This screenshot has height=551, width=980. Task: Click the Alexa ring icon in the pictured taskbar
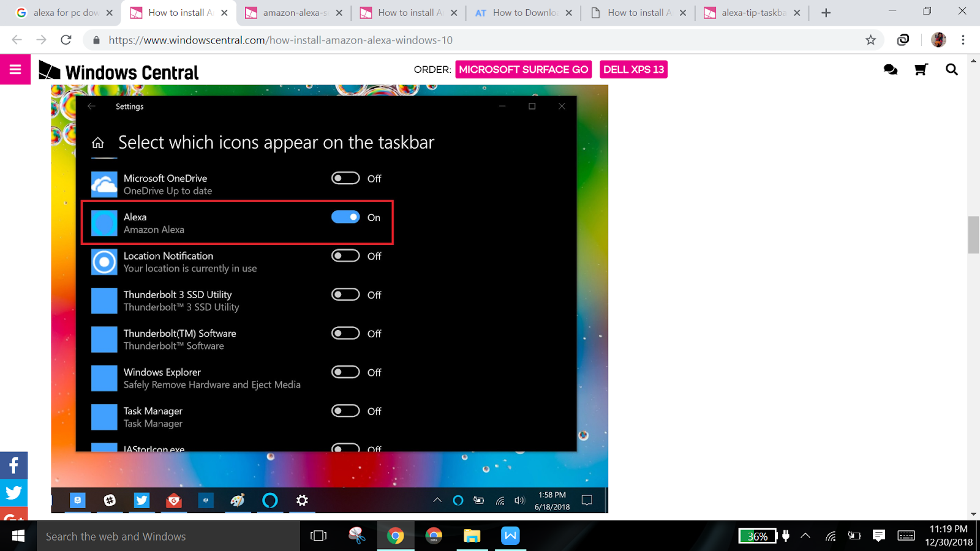point(269,501)
